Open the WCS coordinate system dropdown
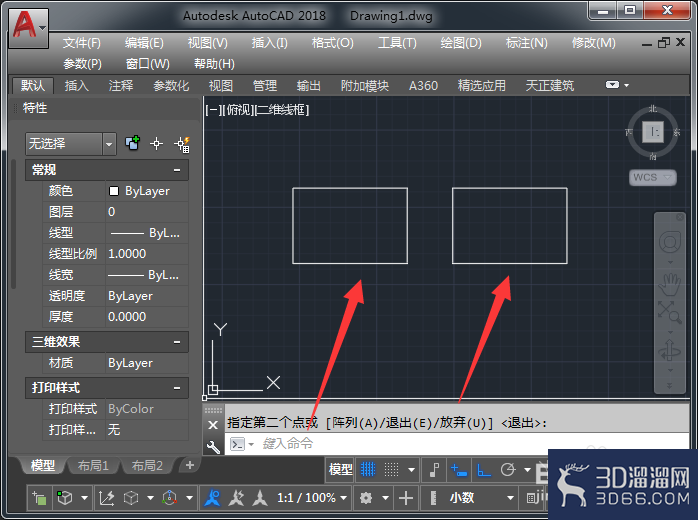698x520 pixels. [653, 177]
